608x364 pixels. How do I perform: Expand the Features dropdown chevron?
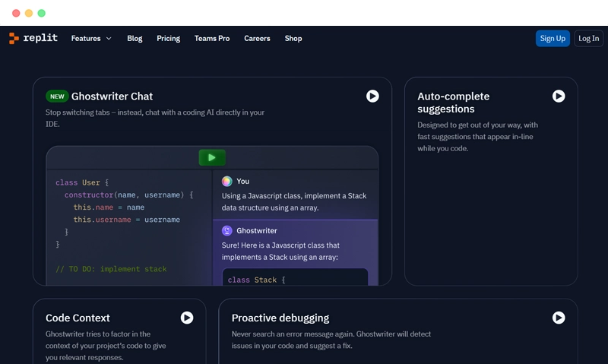point(109,39)
